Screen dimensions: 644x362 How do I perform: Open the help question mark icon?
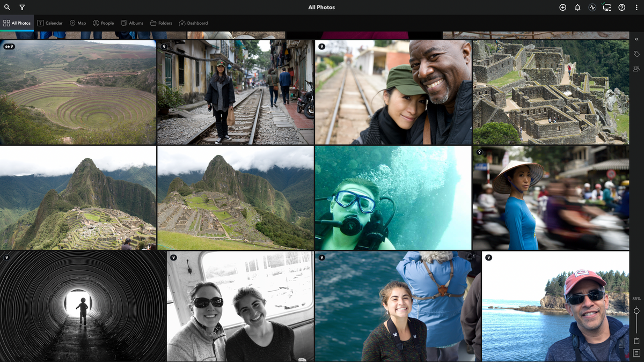[623, 7]
